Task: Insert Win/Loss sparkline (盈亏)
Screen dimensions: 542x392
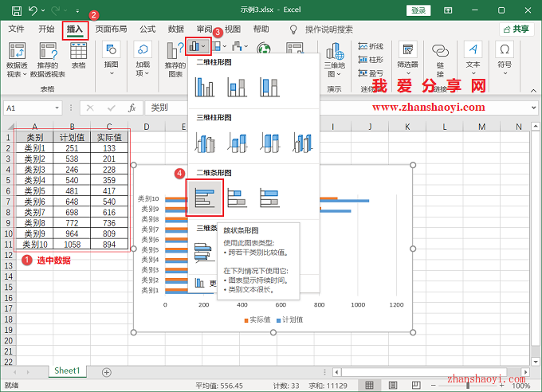Action: click(371, 73)
